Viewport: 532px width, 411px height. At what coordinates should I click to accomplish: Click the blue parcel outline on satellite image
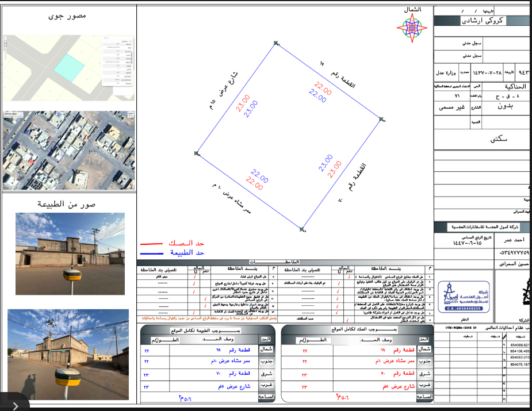point(58,155)
